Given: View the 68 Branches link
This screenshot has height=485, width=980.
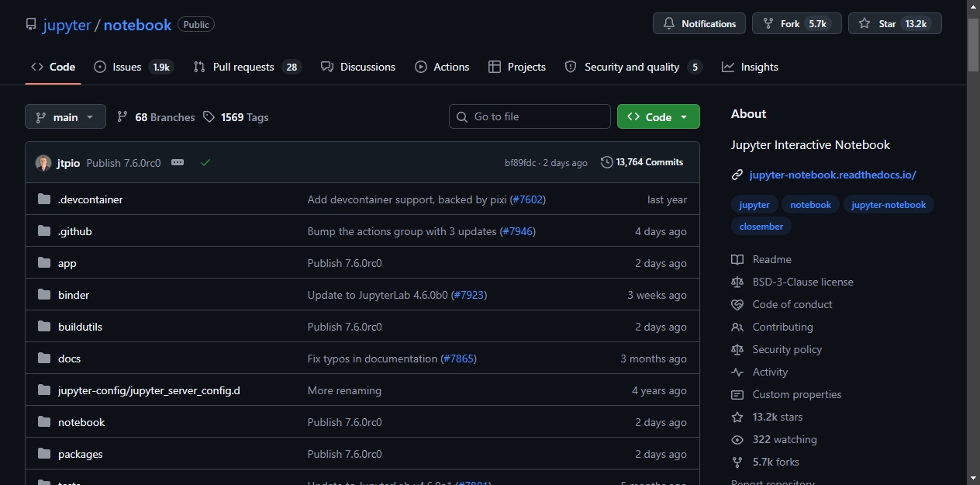Looking at the screenshot, I should tap(156, 117).
